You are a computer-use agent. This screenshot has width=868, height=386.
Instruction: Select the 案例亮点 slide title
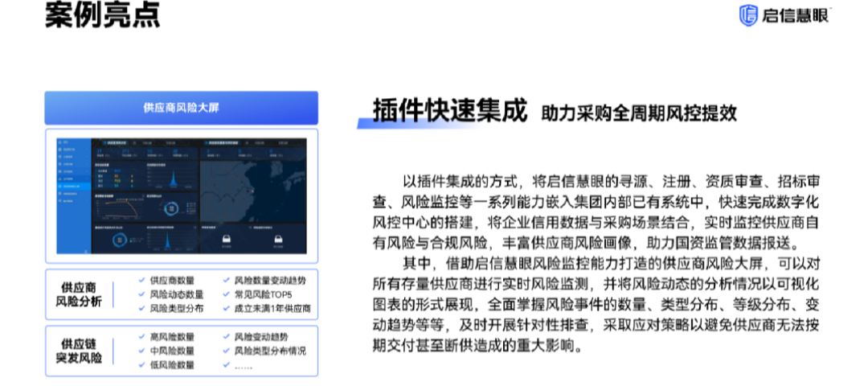[103, 14]
